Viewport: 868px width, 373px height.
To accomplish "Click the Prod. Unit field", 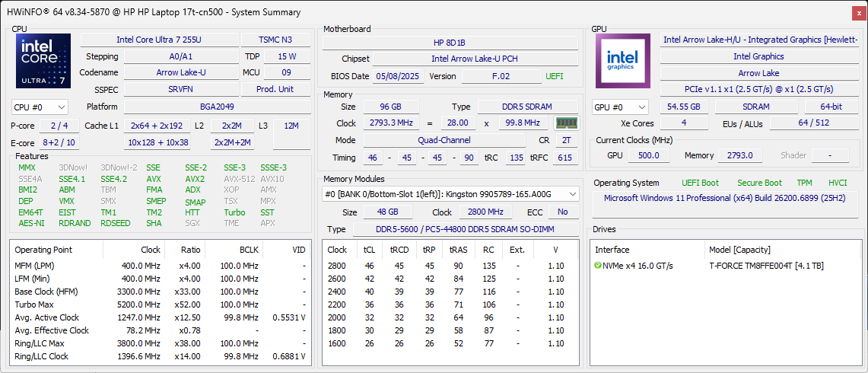I will (275, 89).
